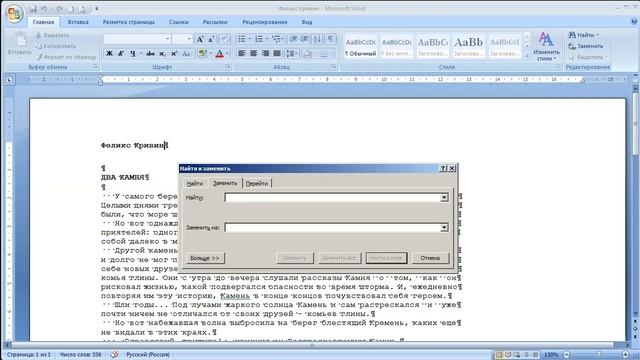The image size is (640, 360).
Task: Open the Вид ribbon tab
Action: (x=307, y=22)
